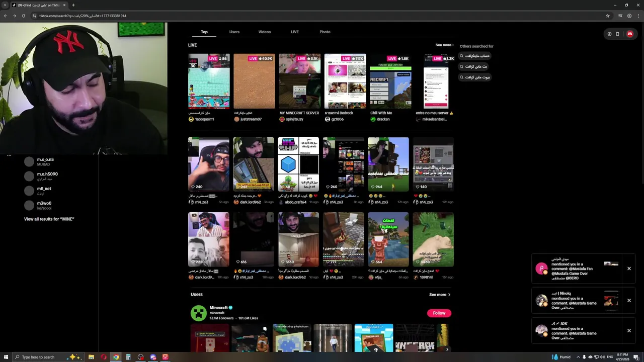Open the LIVE search tab
The width and height of the screenshot is (644, 362).
295,32
